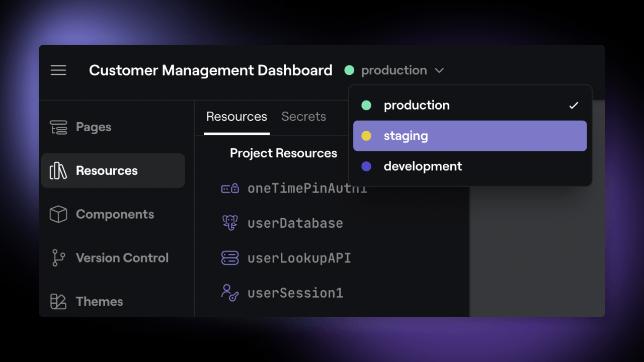
Task: Click the Pages sidebar icon
Action: coord(58,127)
